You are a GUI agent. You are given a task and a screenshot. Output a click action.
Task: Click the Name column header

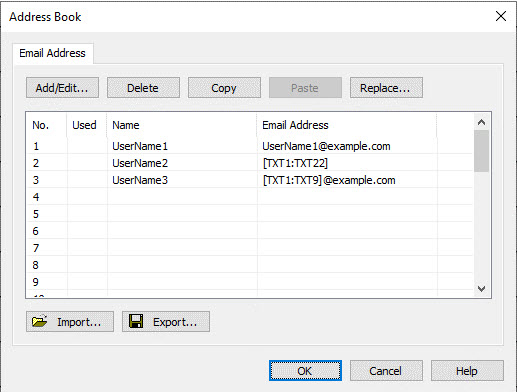182,125
